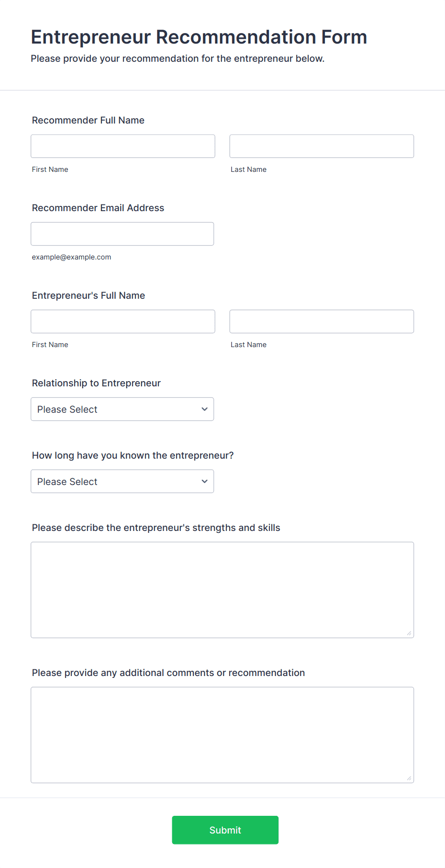Screen dimensions: 445x868
Task: Click the 'Entrepreneur's Full Name' label
Action: [89, 295]
